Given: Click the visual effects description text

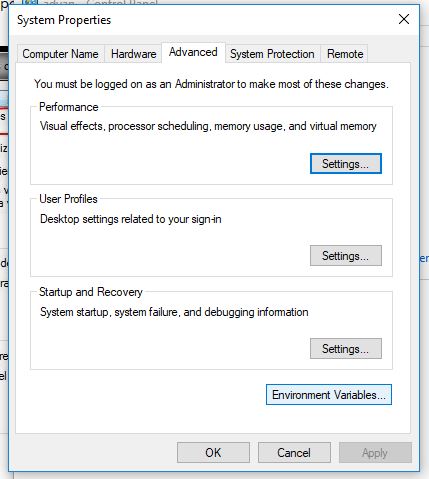Looking at the screenshot, I should (208, 126).
